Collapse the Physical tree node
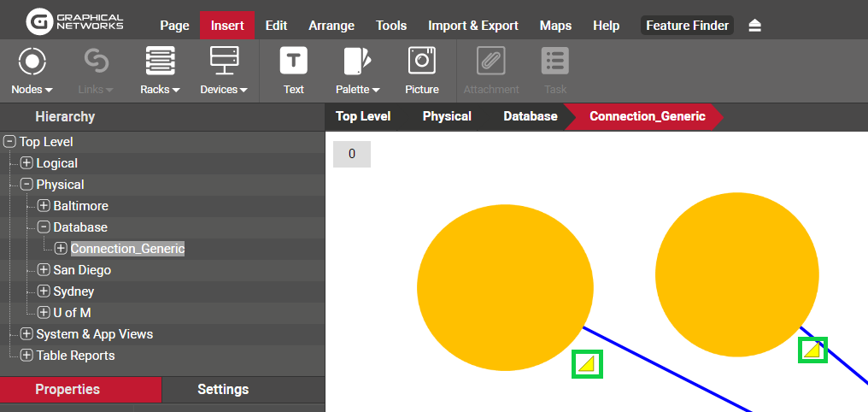 [x=26, y=185]
